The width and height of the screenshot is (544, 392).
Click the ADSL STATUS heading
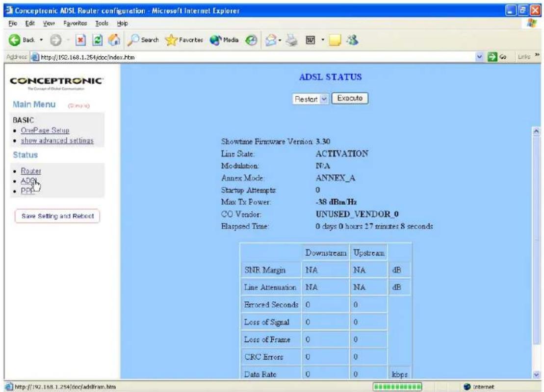[x=330, y=77]
